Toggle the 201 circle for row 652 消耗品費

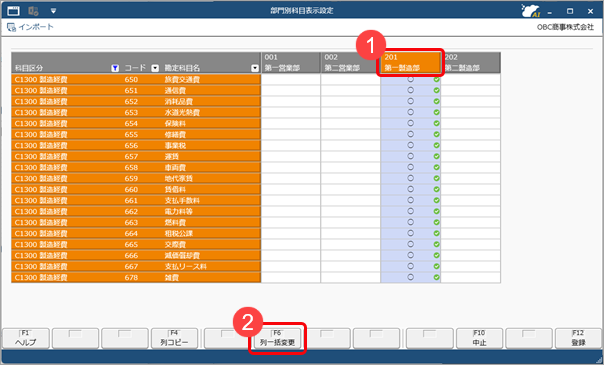click(411, 101)
